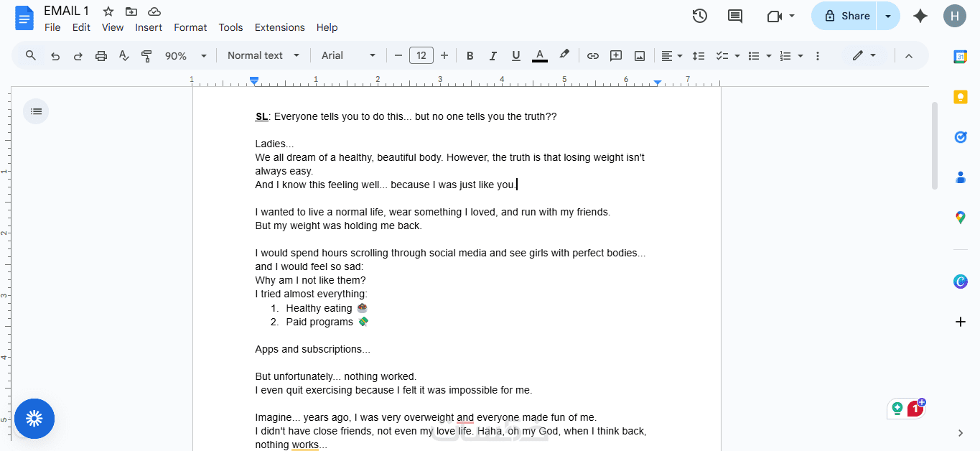
Task: Print the document
Action: (x=101, y=55)
